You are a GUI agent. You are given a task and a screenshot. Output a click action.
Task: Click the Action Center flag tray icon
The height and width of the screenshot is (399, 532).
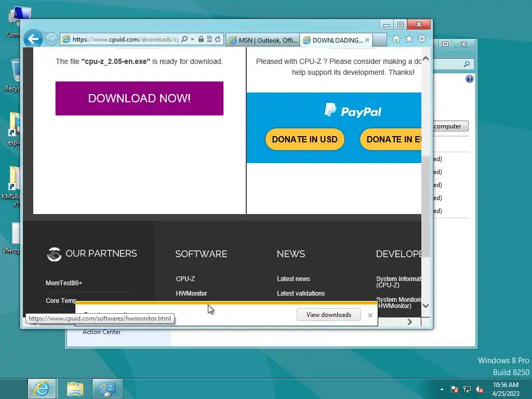click(454, 389)
